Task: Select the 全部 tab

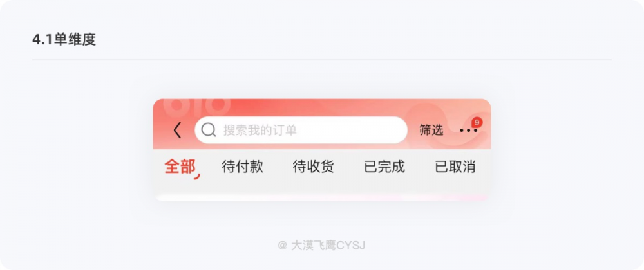Action: click(180, 166)
